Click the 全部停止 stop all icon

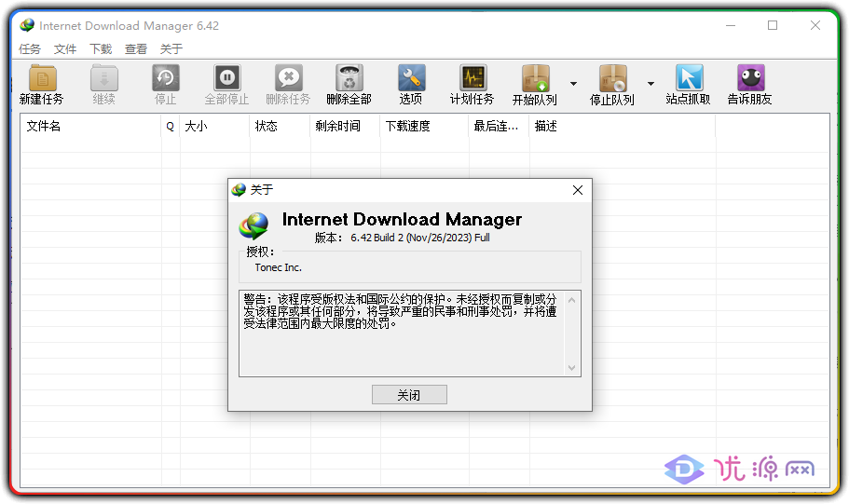click(x=226, y=78)
